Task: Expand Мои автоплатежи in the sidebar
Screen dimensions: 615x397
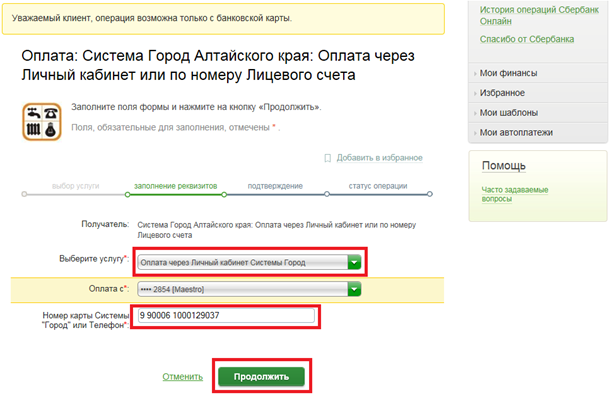Action: pos(516,133)
